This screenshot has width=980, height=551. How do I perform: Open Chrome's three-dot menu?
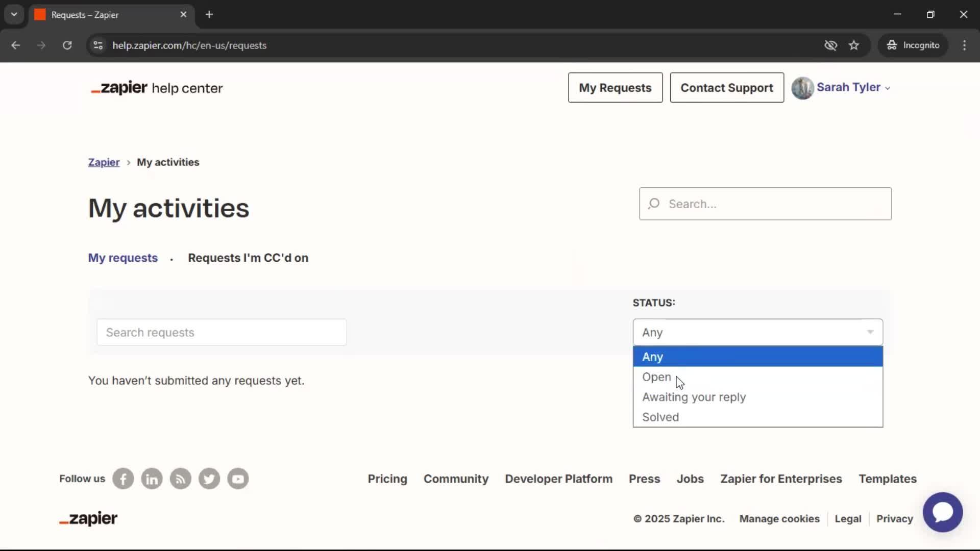click(x=964, y=45)
